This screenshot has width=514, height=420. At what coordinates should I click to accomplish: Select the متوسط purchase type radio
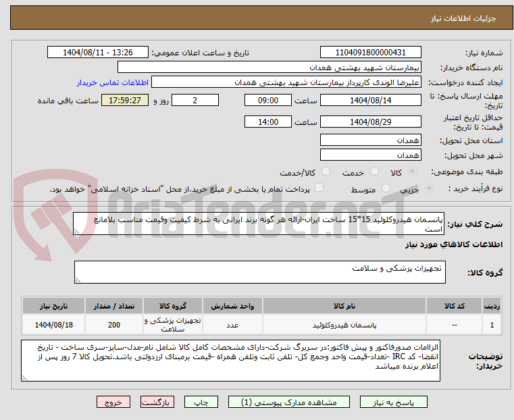point(386,188)
